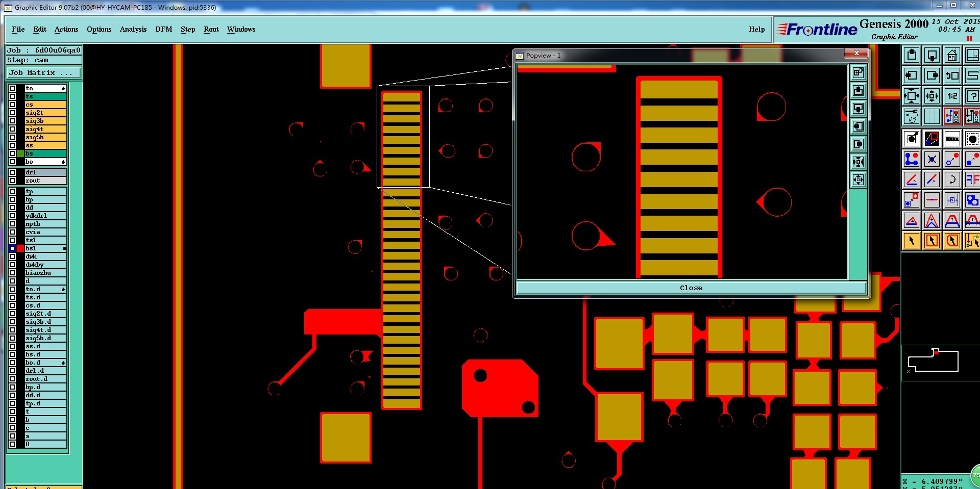980x489 pixels.
Task: Click the zoom-in expanding arrows icon
Action: pos(912,96)
